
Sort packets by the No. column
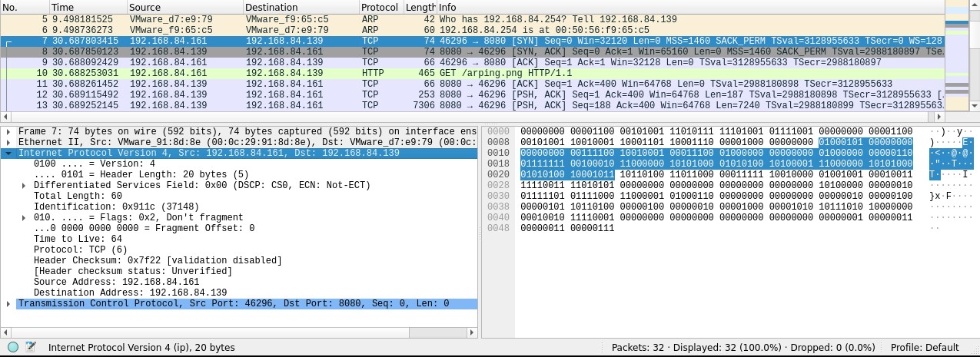click(x=24, y=7)
